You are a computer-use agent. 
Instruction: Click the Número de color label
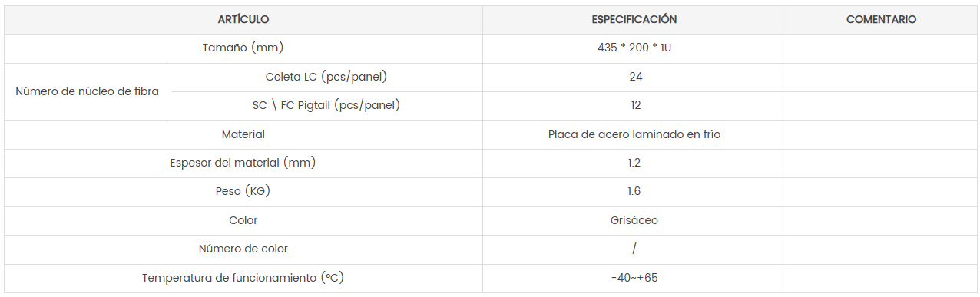point(243,249)
